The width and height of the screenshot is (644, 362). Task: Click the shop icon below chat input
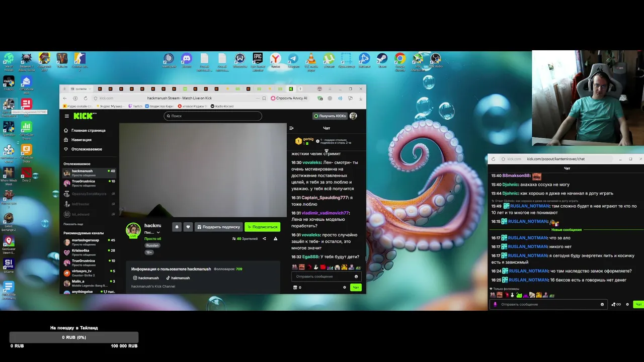(x=295, y=288)
